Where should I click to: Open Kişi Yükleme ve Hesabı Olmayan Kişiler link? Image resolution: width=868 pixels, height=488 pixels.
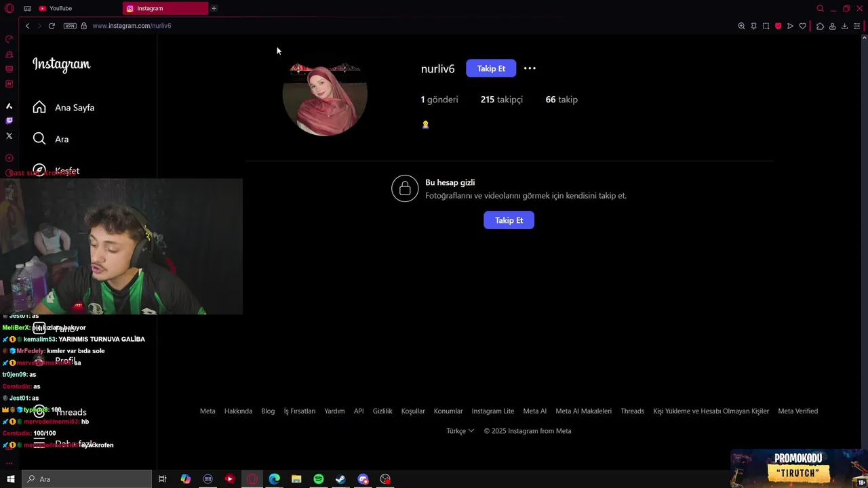(711, 411)
